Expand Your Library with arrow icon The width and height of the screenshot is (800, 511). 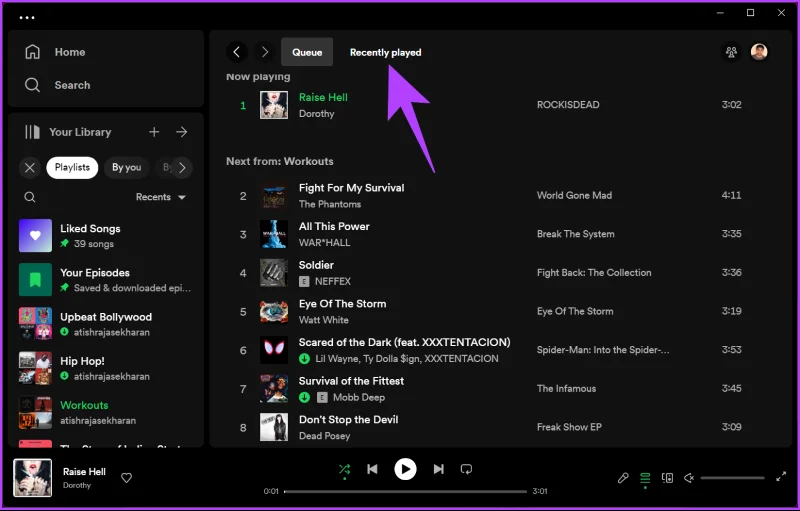(x=182, y=132)
